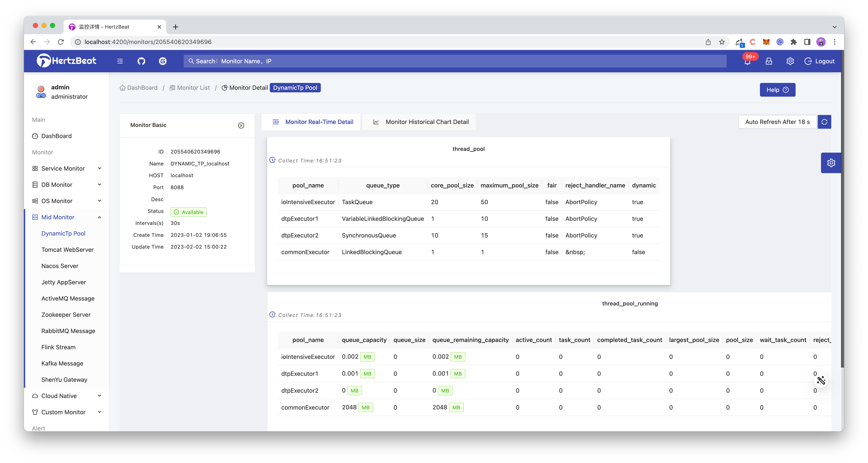
Task: Go to Monitor List breadcrumb
Action: (x=193, y=88)
